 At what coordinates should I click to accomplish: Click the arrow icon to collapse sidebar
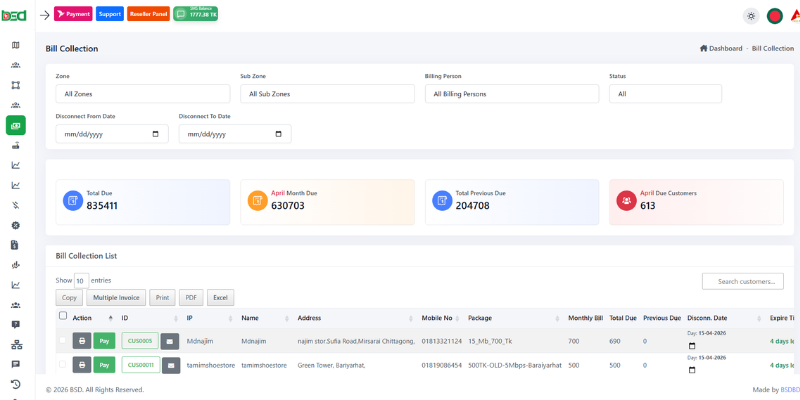[44, 15]
